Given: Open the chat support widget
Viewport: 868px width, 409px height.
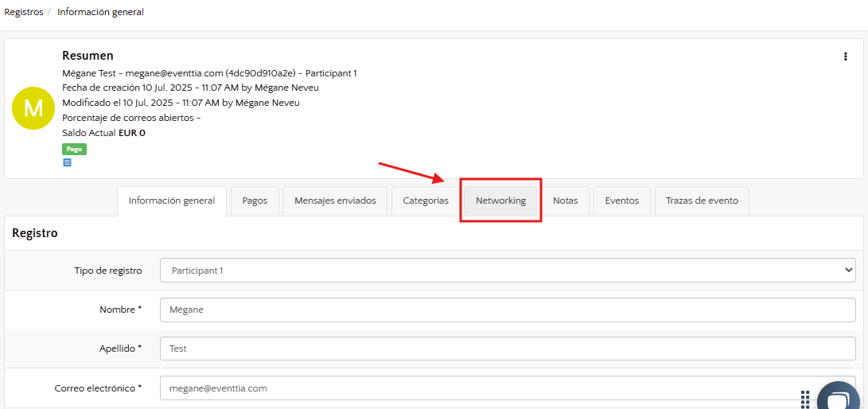Looking at the screenshot, I should coord(834,399).
